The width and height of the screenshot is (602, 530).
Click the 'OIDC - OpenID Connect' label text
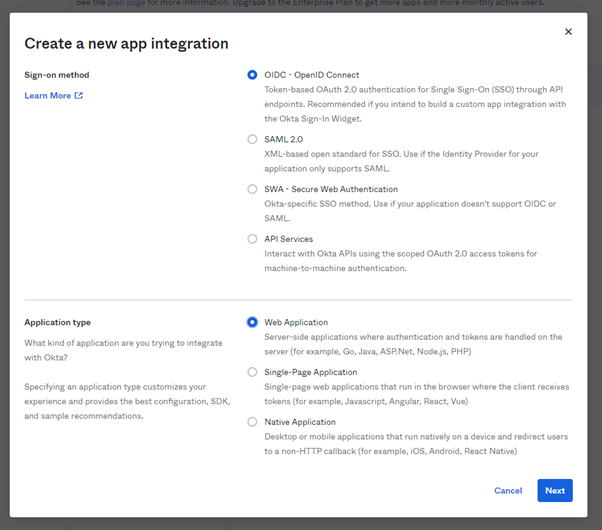tap(311, 75)
